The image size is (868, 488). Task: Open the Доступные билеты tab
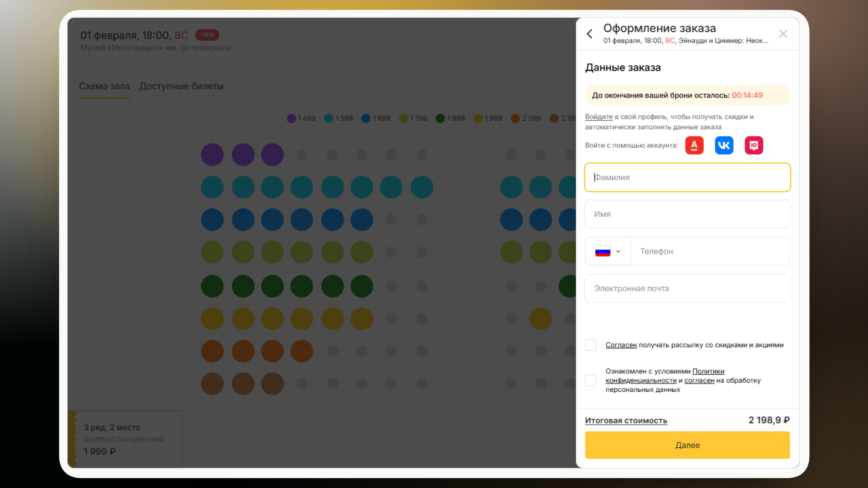tap(181, 86)
